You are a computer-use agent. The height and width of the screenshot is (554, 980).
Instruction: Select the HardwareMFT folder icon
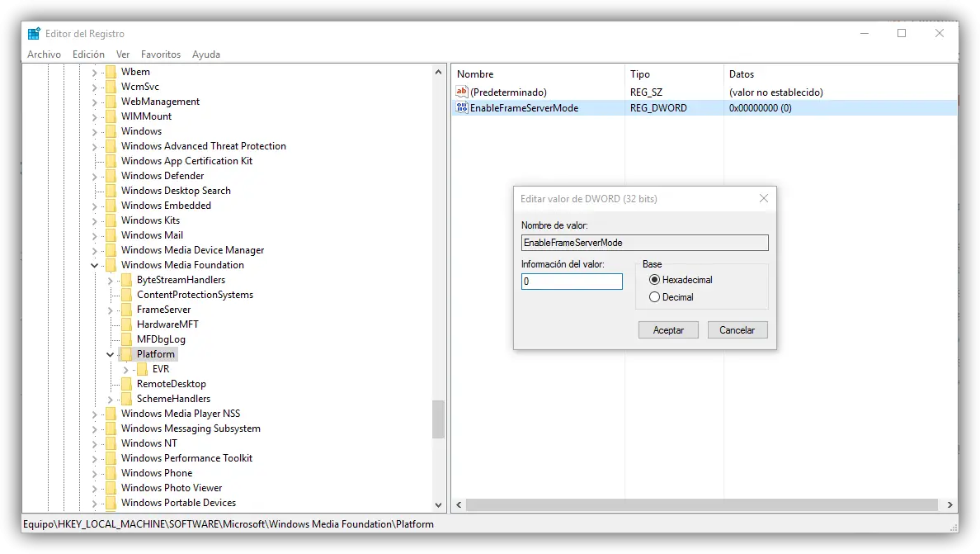click(127, 324)
